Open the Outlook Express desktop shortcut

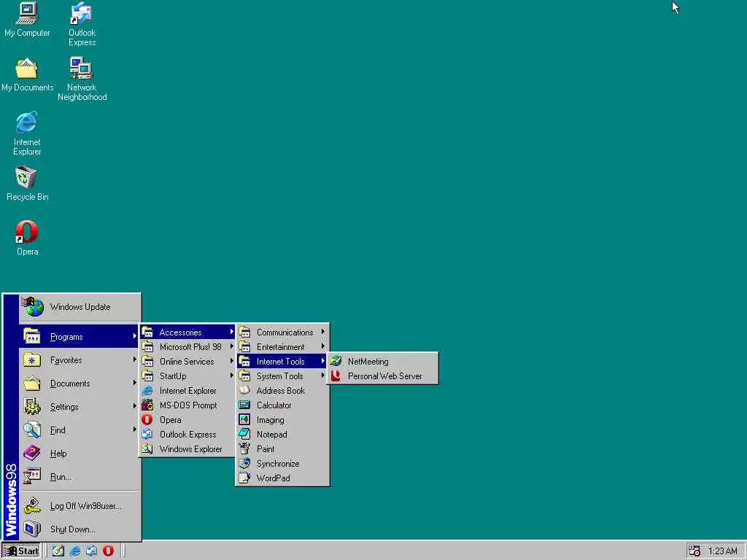[x=82, y=24]
